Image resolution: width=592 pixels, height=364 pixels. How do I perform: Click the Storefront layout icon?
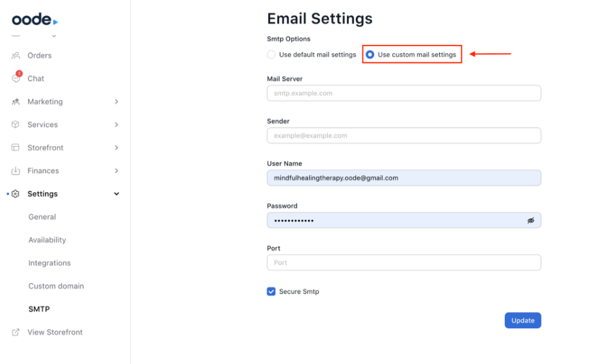16,148
